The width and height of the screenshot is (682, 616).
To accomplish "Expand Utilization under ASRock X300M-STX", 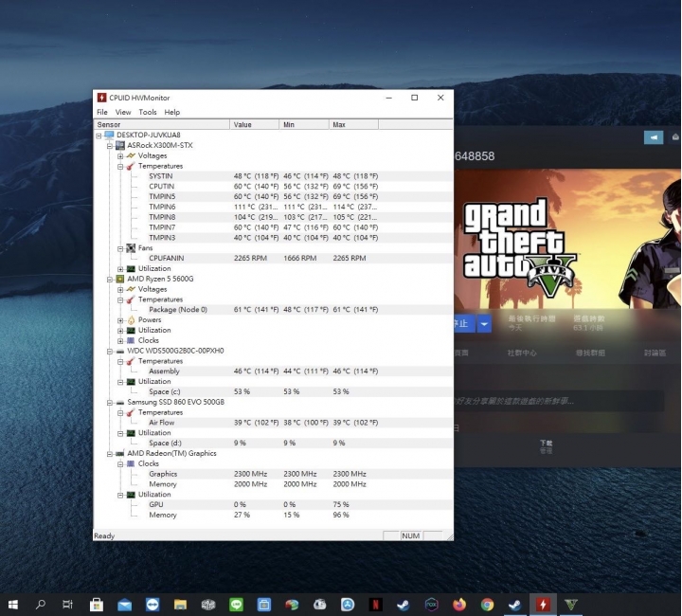I will (x=120, y=269).
